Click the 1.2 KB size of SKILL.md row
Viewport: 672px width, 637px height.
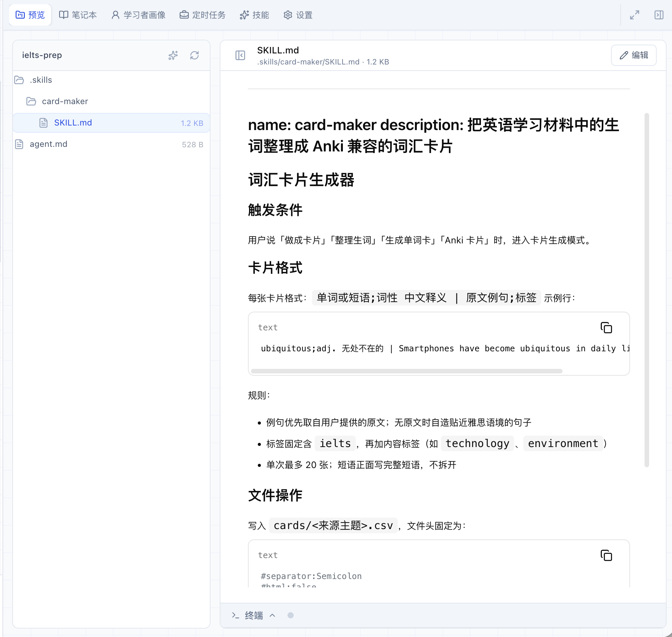click(x=192, y=123)
